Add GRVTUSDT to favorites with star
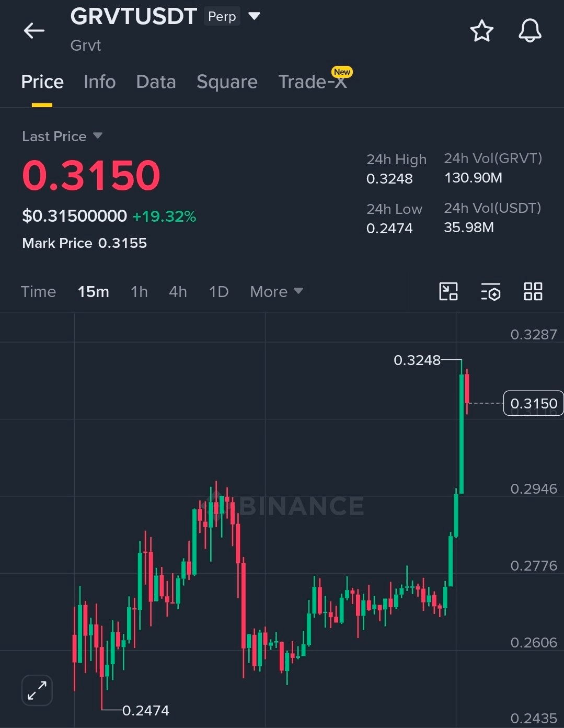The width and height of the screenshot is (564, 728). 481,31
